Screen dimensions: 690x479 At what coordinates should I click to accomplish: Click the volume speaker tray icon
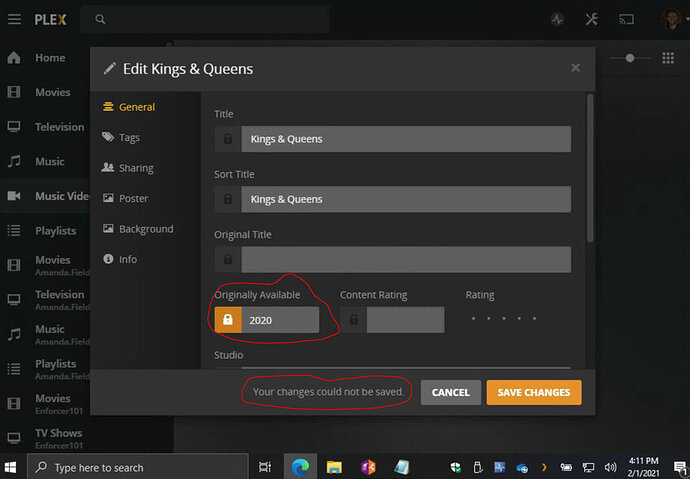[x=610, y=468]
